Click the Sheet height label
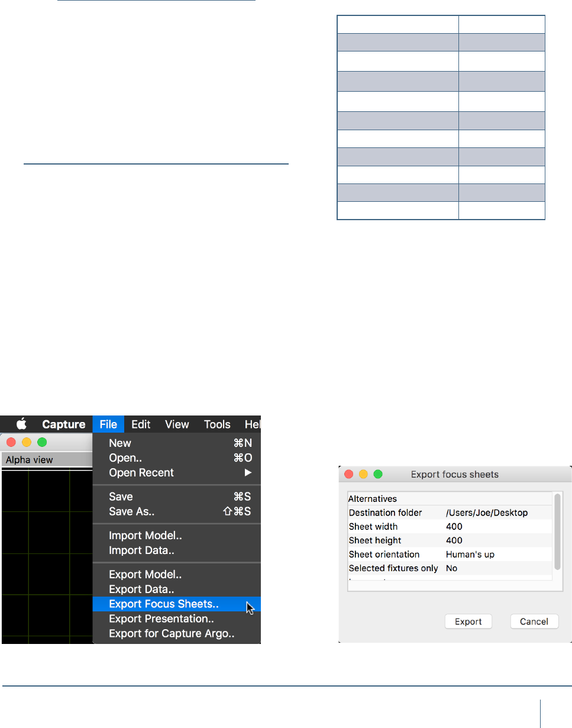The width and height of the screenshot is (572, 728). [x=375, y=540]
